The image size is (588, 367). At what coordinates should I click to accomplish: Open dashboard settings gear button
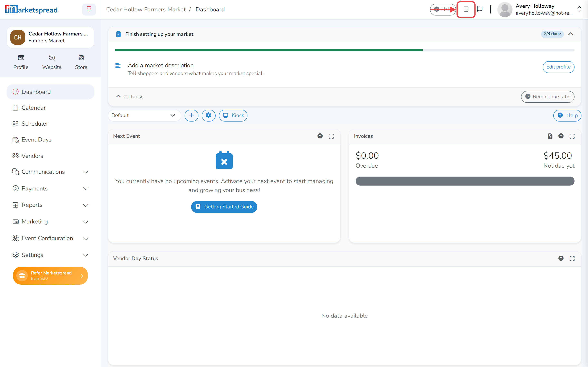coord(208,115)
